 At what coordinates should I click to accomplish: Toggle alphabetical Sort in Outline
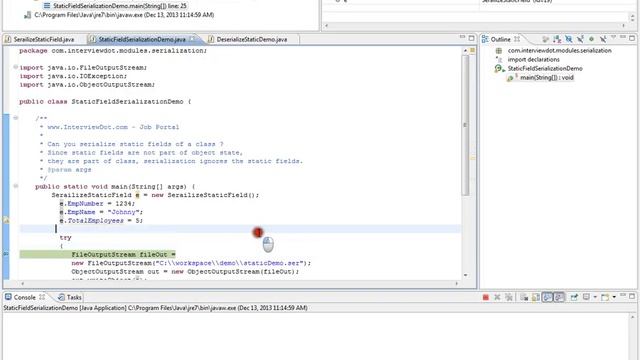(557, 39)
